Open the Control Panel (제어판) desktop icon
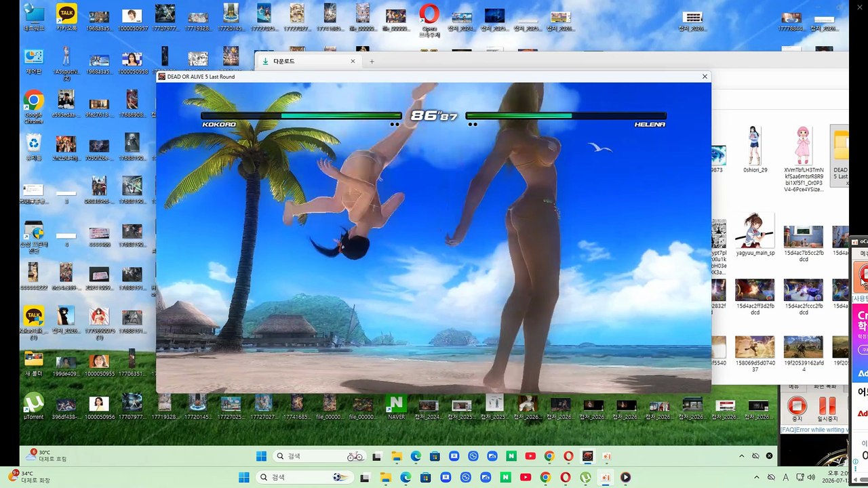 [33, 61]
